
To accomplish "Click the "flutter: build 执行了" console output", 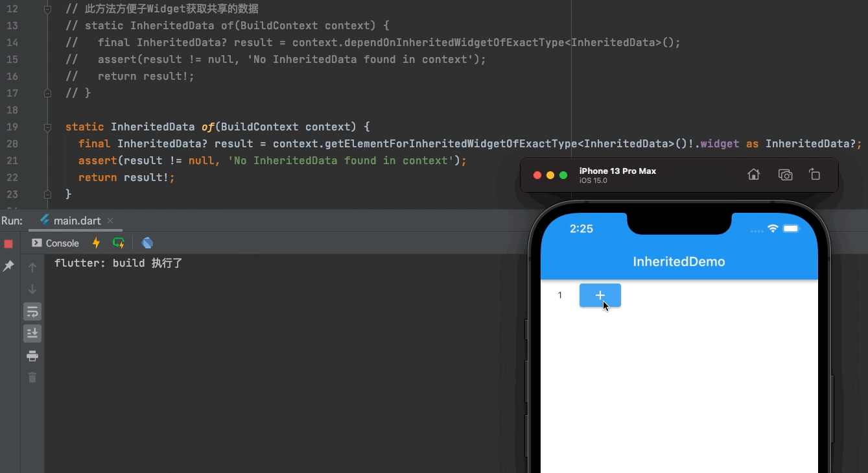I will tap(119, 263).
